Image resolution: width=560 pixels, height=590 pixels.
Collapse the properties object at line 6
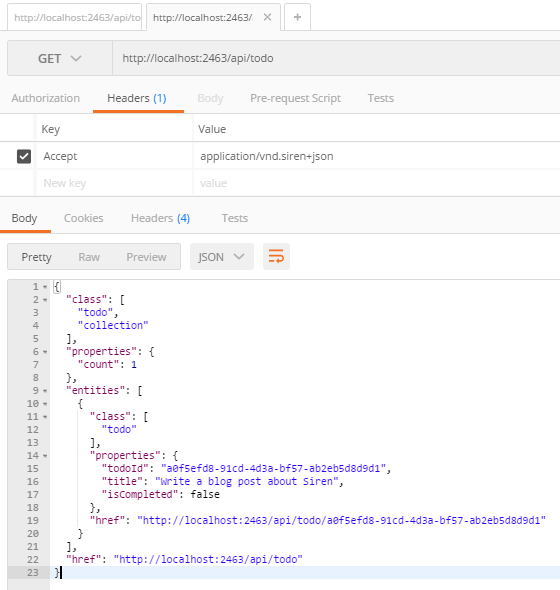(x=45, y=352)
